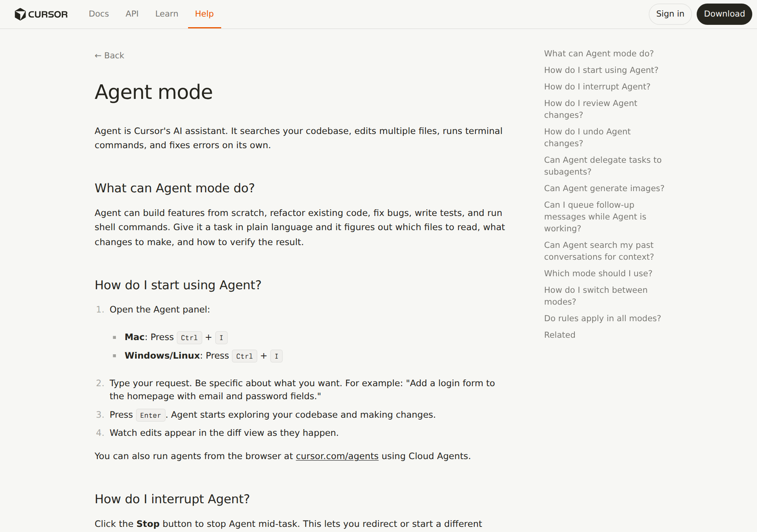The height and width of the screenshot is (532, 757).
Task: Click the Download button
Action: click(x=724, y=14)
